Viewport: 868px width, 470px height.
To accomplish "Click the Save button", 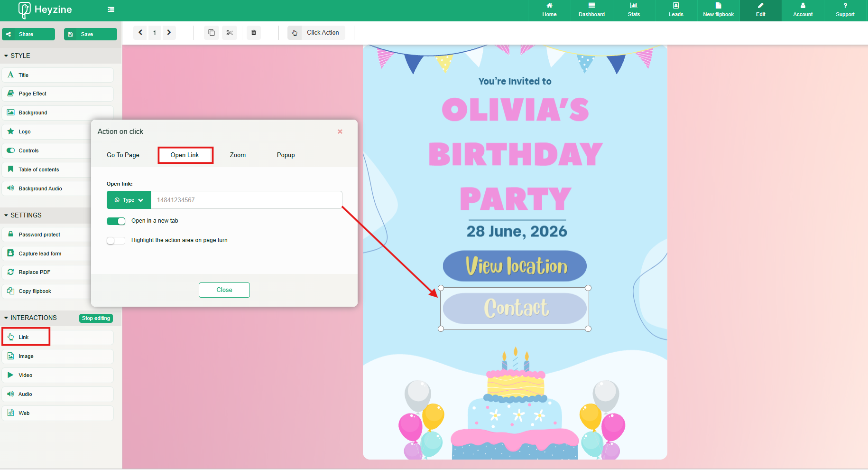I will coord(91,34).
